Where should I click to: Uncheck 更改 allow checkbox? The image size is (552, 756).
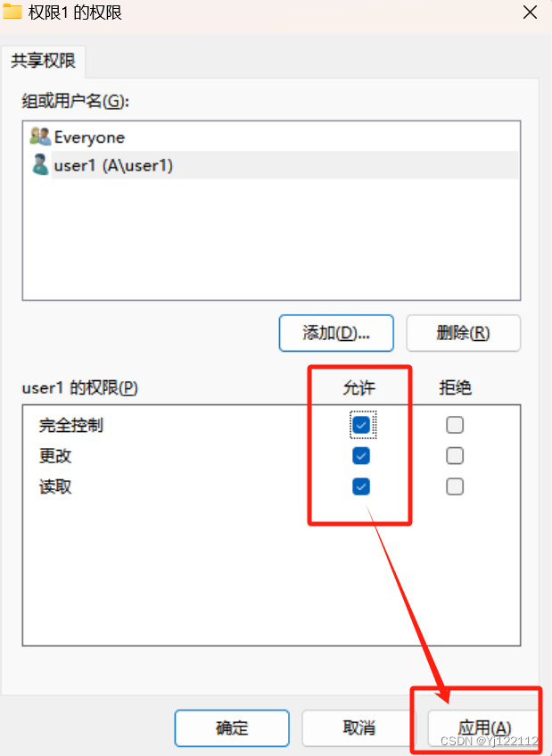(x=361, y=455)
